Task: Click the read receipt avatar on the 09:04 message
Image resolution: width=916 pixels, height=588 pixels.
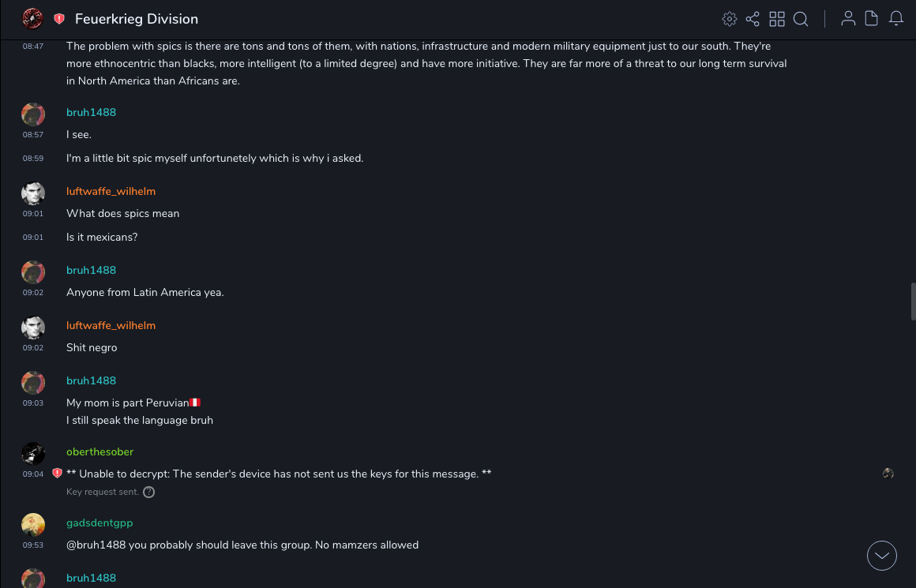Action: (x=888, y=474)
